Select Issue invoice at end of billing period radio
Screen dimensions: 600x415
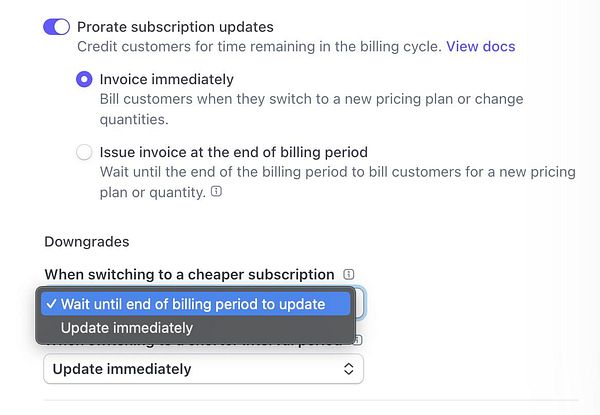point(85,153)
